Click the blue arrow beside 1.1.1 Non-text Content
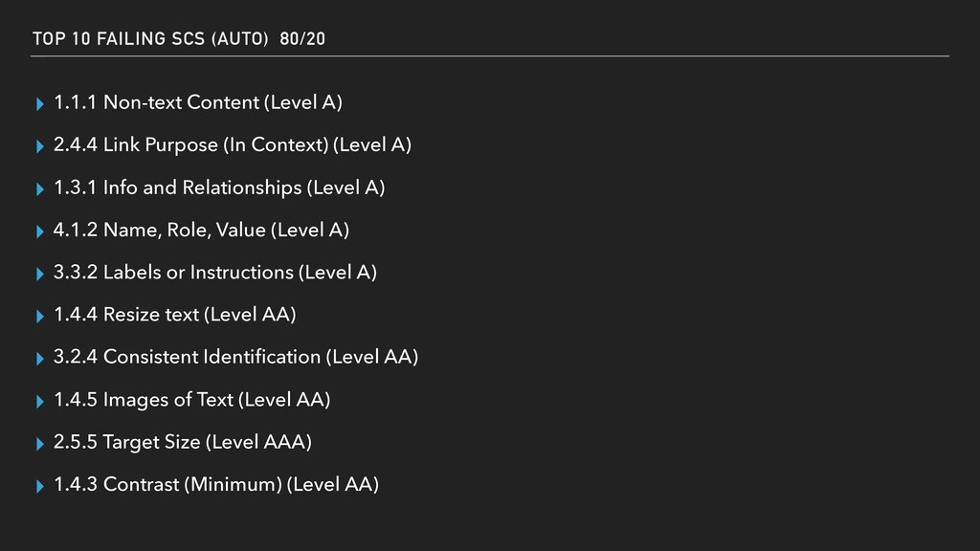This screenshot has width=980, height=551. point(40,103)
